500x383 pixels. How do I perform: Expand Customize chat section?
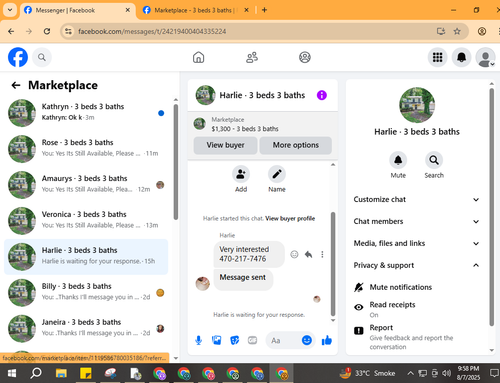tap(416, 199)
